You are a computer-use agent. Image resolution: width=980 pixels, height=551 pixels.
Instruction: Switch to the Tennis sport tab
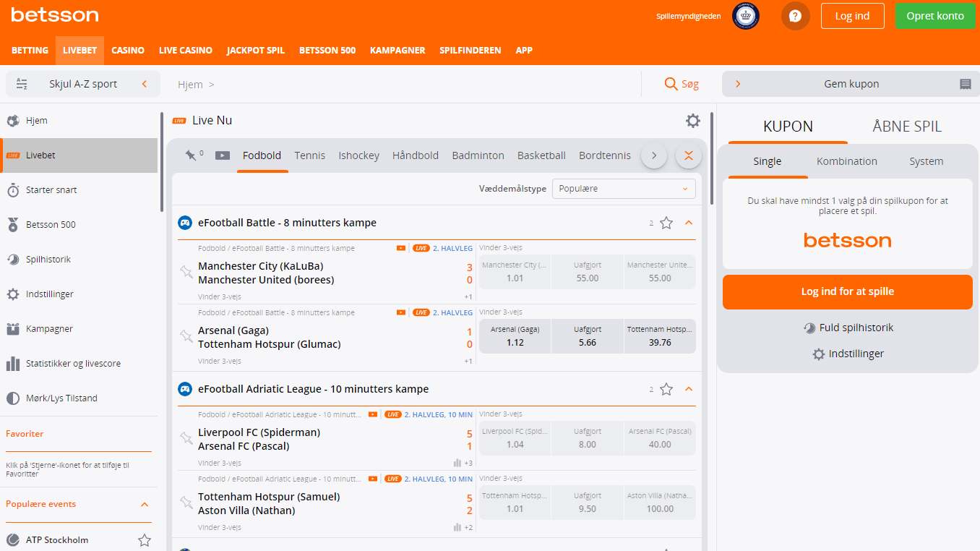[x=310, y=155]
